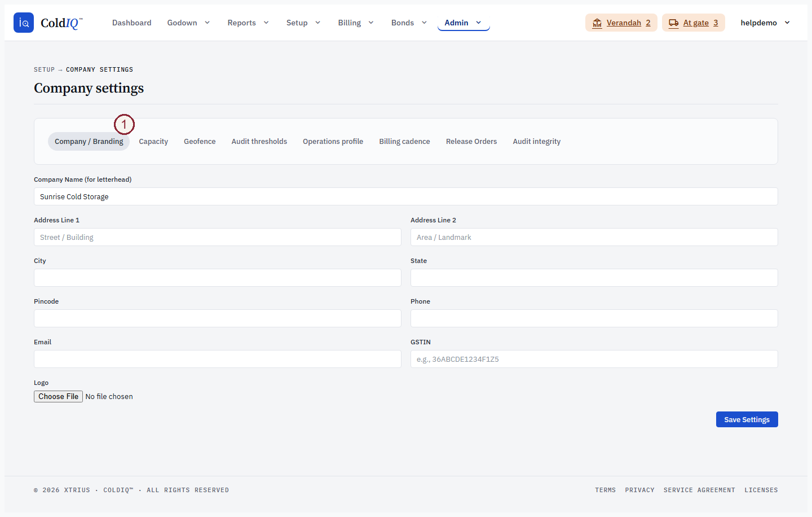Screen dimensions: 812x517
Task: Open the Dashboard menu item
Action: [x=131, y=23]
